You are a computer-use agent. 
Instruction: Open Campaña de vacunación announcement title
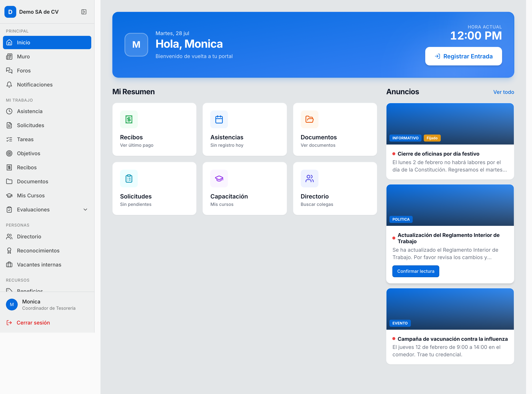coord(452,339)
